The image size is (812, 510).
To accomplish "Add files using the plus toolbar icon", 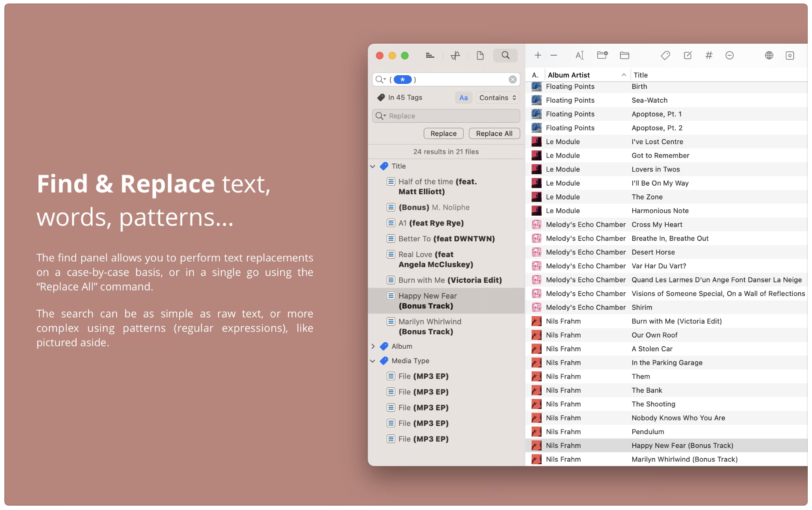I will [537, 55].
